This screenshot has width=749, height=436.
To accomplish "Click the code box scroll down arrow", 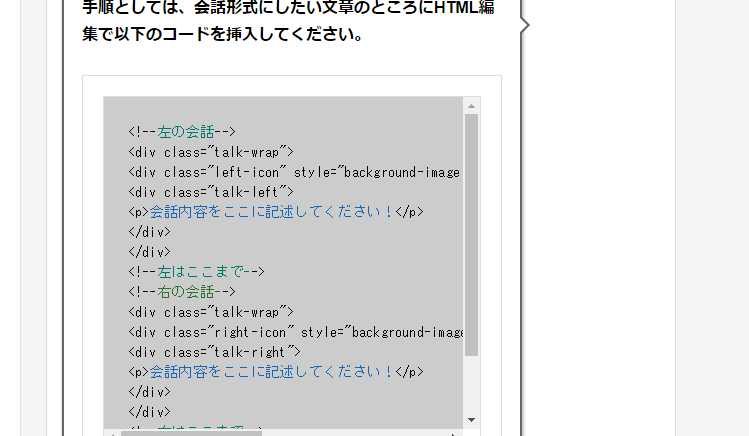I will coord(471,420).
